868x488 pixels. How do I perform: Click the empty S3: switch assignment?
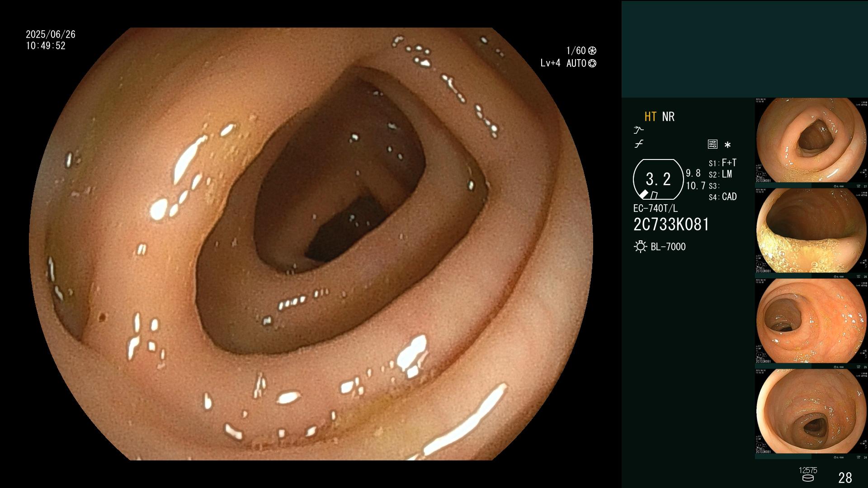click(714, 186)
